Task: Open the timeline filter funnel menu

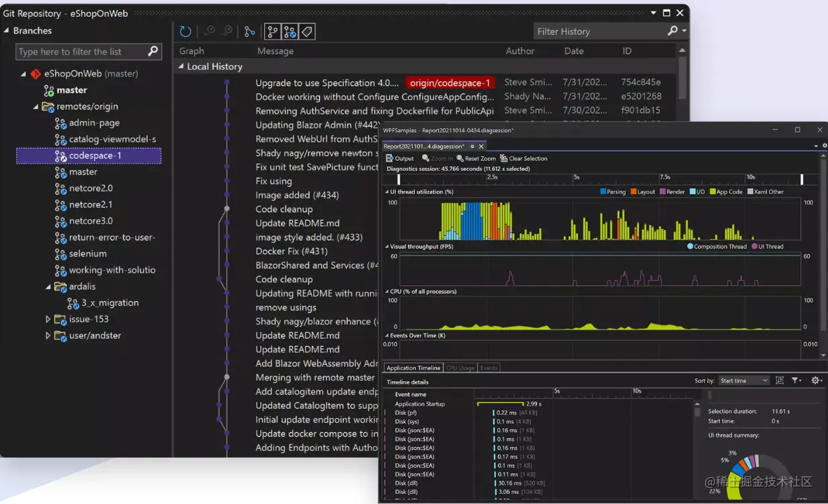Action: pos(796,380)
